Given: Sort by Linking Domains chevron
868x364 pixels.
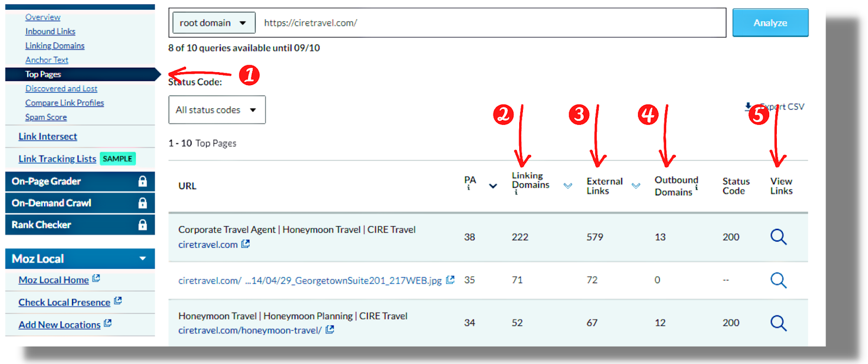Looking at the screenshot, I should [568, 186].
